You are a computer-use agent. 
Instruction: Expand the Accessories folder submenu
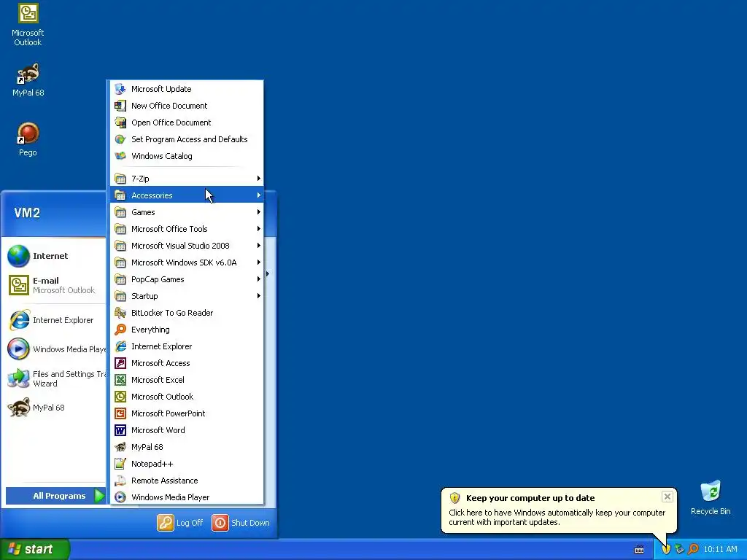coord(186,195)
